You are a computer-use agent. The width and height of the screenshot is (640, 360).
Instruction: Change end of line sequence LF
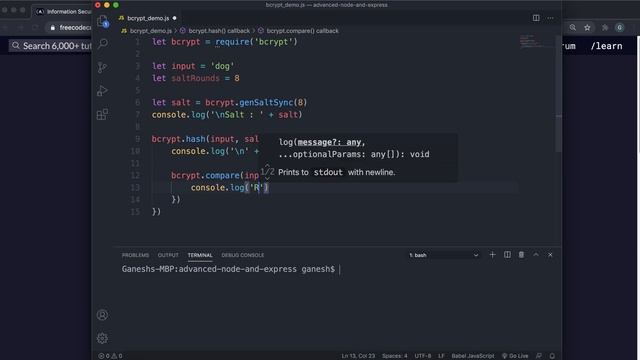point(441,356)
